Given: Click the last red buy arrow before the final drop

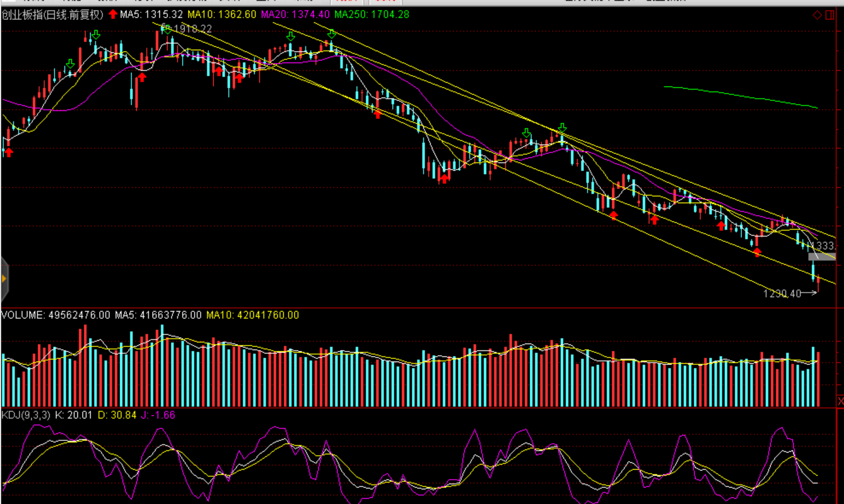Looking at the screenshot, I should pos(757,252).
